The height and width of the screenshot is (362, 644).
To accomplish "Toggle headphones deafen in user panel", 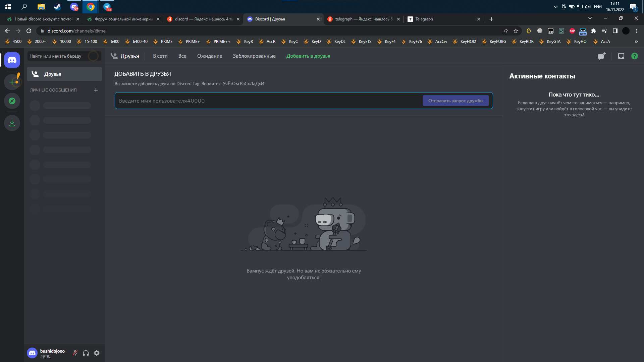I will click(x=86, y=353).
